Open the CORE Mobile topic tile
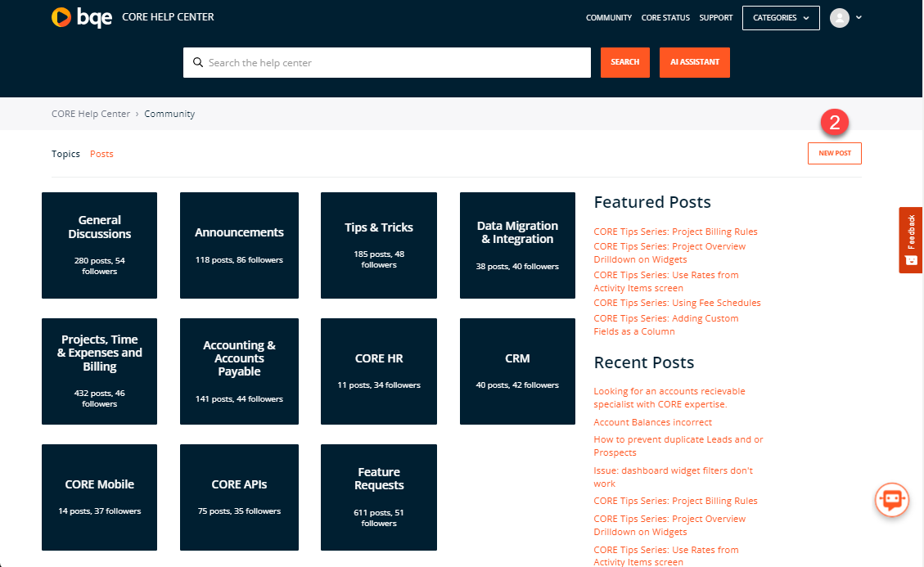 pos(100,497)
